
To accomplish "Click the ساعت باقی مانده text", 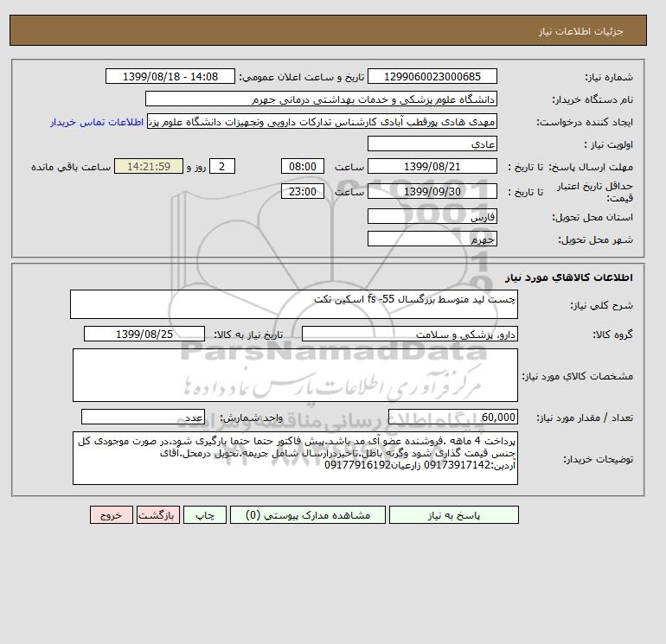I will [x=71, y=167].
